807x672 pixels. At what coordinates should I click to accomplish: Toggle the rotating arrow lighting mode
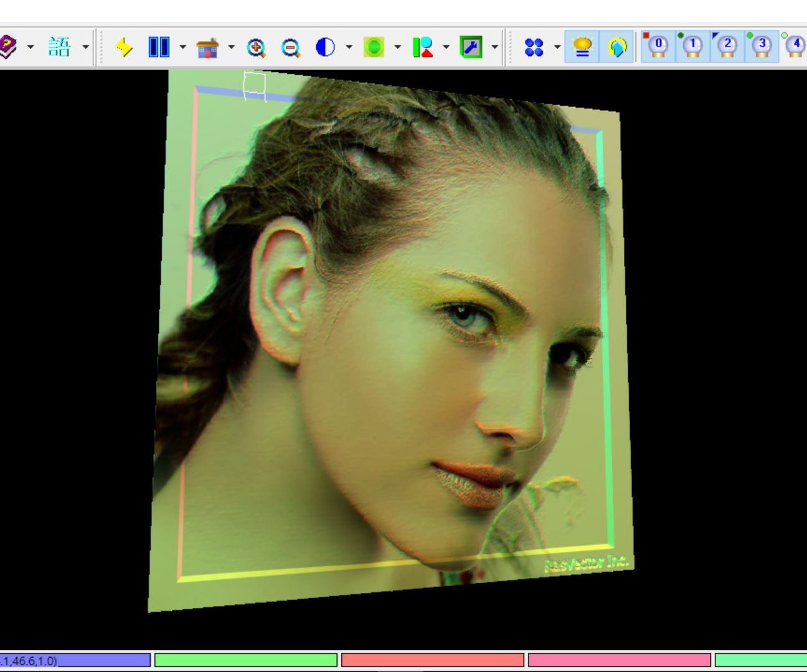pyautogui.click(x=615, y=47)
